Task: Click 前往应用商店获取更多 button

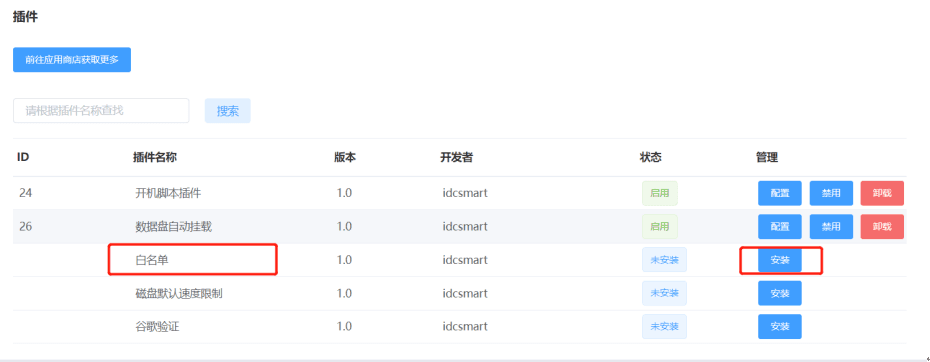Action: click(72, 60)
